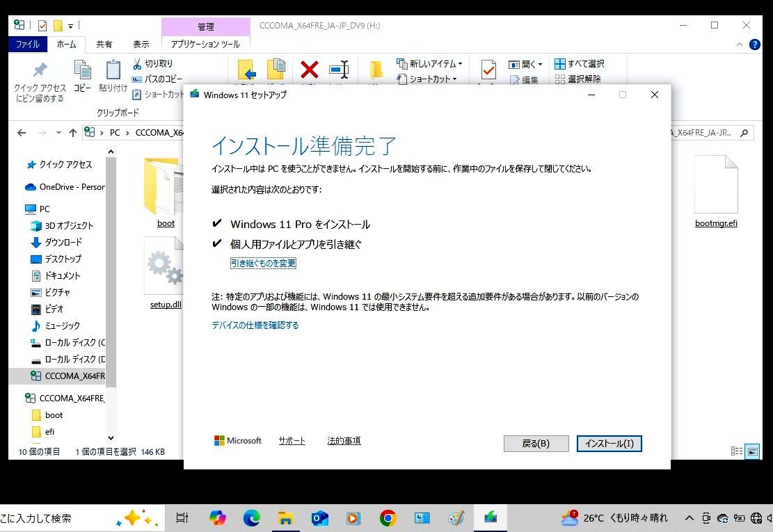Click the Paste (貼り付け) clipboard icon

pyautogui.click(x=113, y=70)
